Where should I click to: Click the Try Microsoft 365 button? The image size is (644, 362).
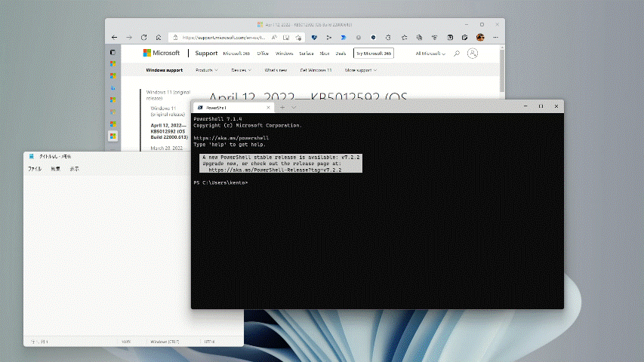tap(374, 54)
